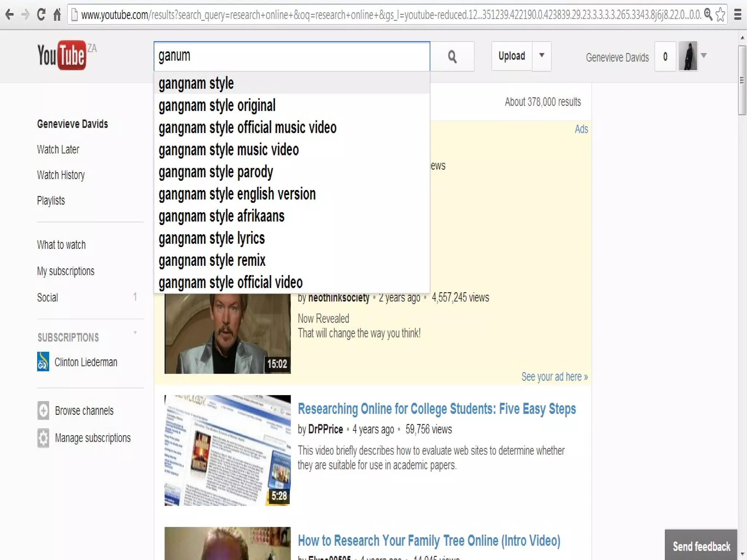Choose 'gangnam style lyrics' suggestion
Viewport: 747px width, 560px height.
pos(212,239)
